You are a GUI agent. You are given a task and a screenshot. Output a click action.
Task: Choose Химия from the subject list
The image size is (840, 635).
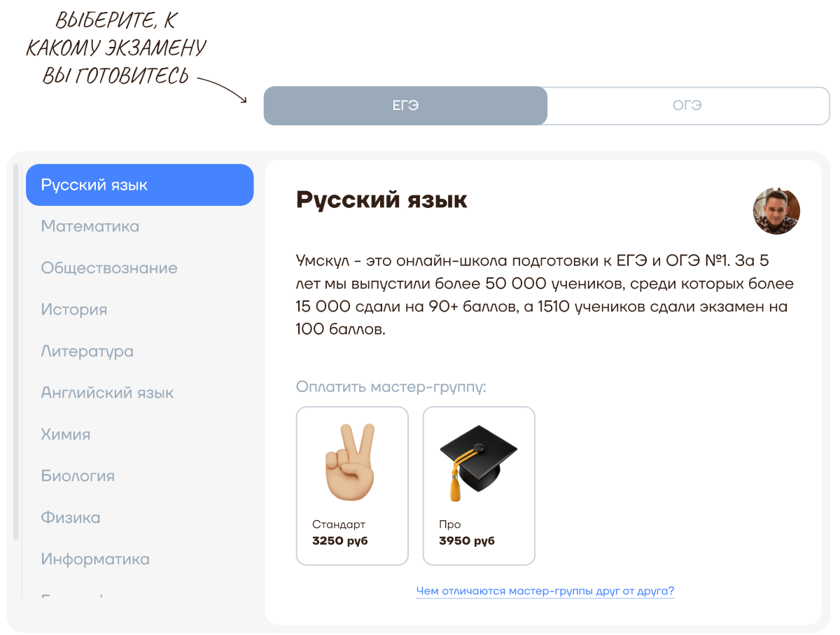click(65, 434)
